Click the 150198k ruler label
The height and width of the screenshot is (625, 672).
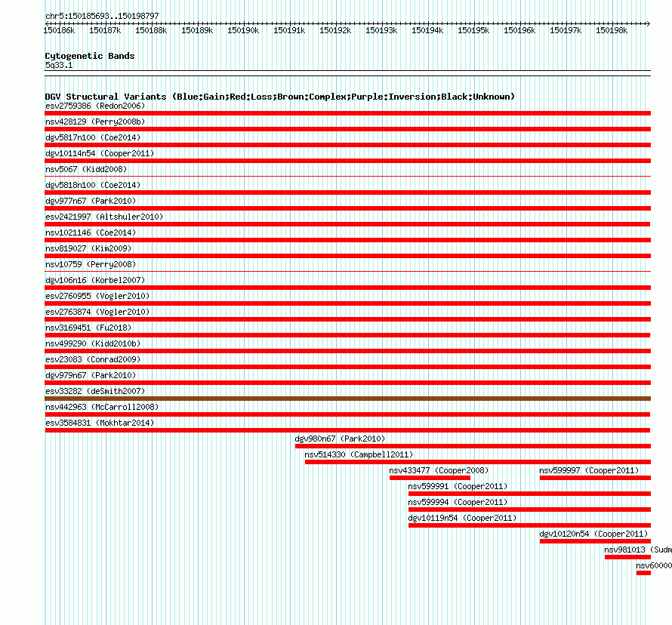612,30
